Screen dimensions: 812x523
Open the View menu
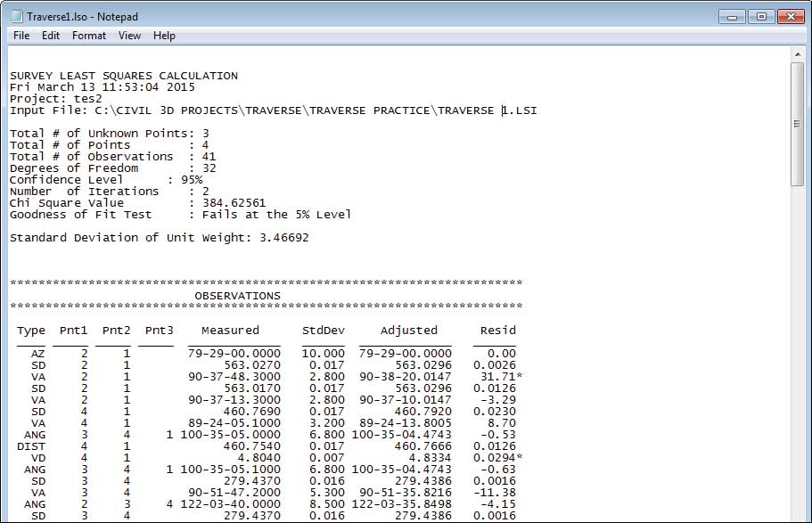(129, 36)
